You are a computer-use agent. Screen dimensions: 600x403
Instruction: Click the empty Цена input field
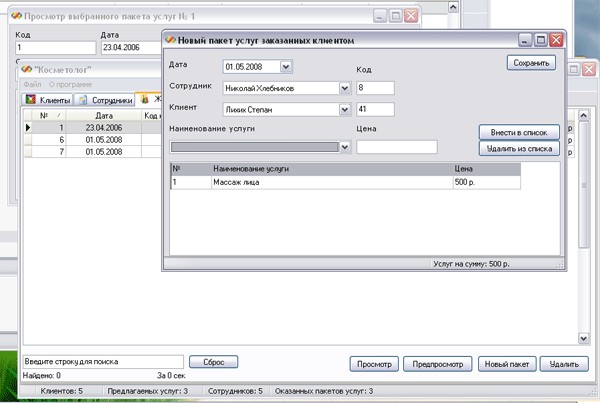396,147
